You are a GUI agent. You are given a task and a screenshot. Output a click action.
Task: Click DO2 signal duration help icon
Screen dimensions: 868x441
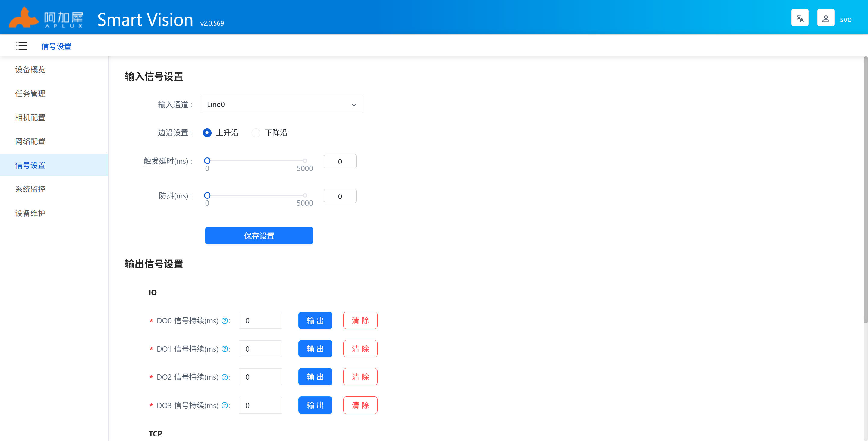pos(225,377)
